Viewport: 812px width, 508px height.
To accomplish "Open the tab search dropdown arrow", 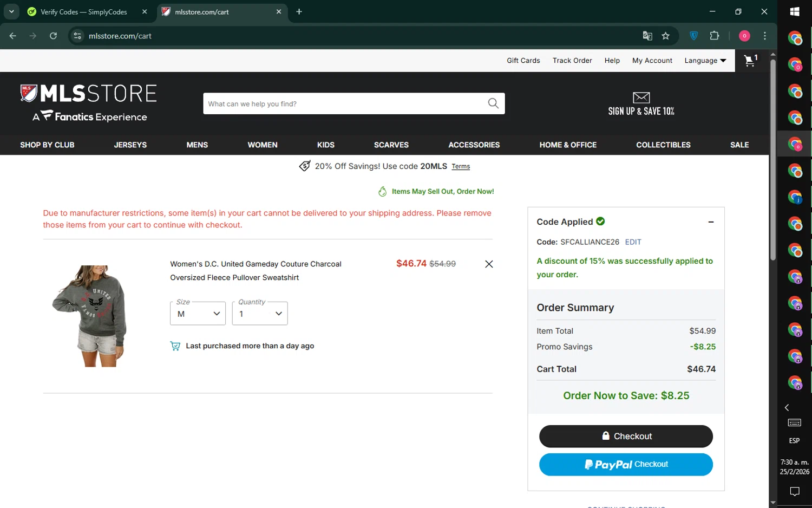I will coord(11,11).
